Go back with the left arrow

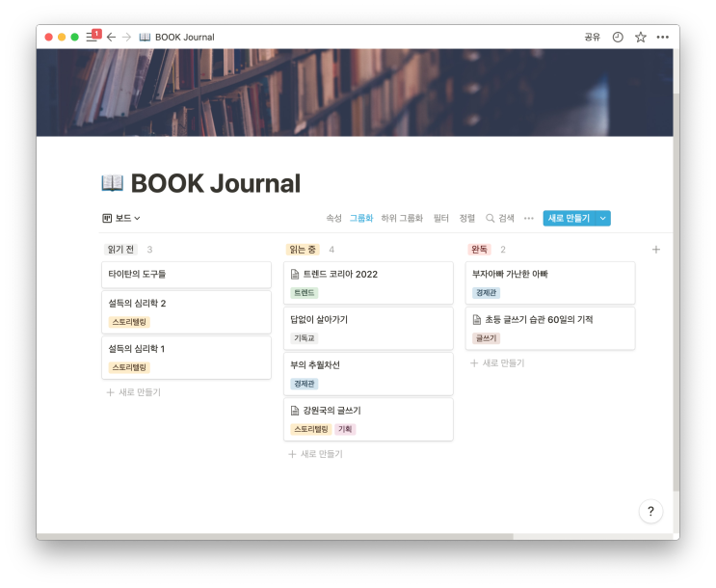pos(111,37)
